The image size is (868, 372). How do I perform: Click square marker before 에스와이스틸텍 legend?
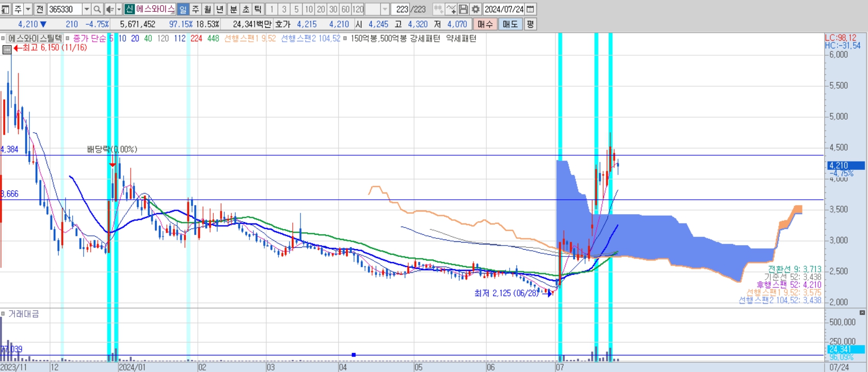pos(3,38)
